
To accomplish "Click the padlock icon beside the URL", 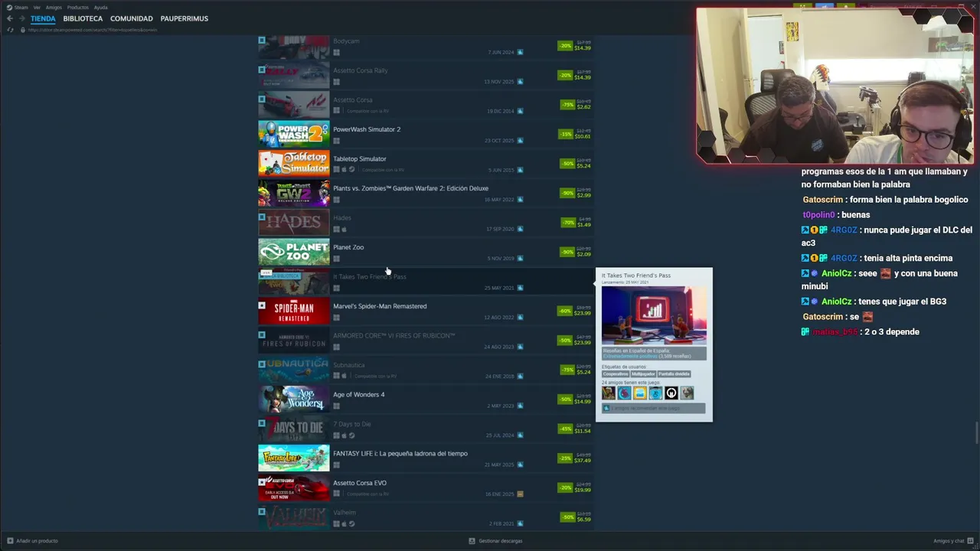I will (x=23, y=30).
